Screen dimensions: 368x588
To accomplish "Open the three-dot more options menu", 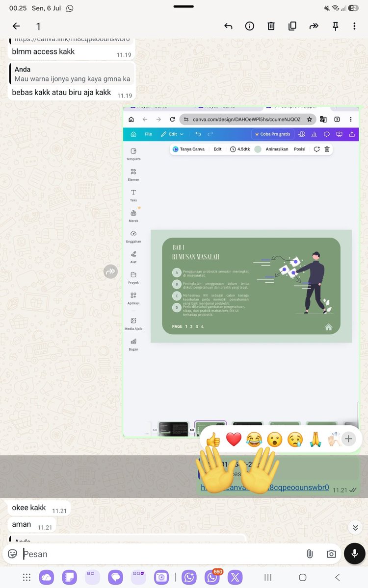I will (354, 26).
